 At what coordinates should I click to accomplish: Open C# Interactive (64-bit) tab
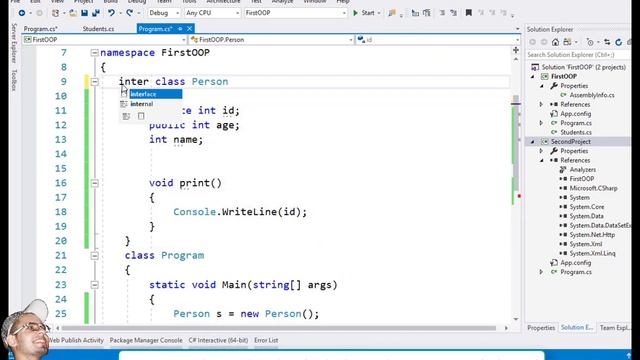[218, 340]
